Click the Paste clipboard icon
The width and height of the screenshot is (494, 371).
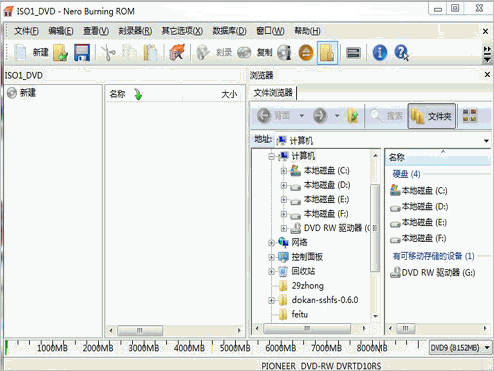click(150, 52)
